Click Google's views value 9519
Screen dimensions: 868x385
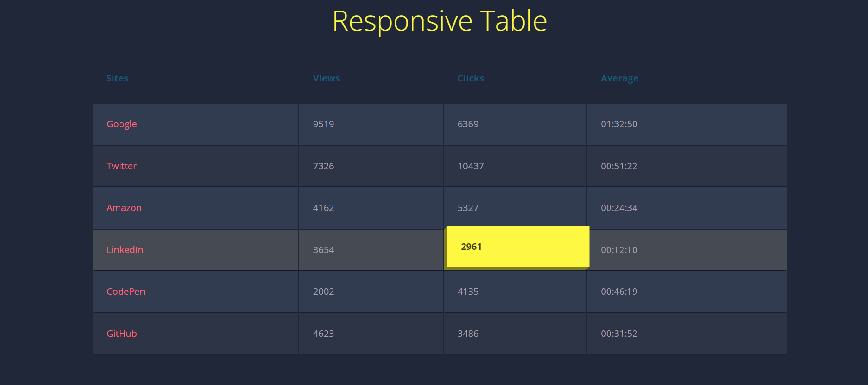coord(323,124)
